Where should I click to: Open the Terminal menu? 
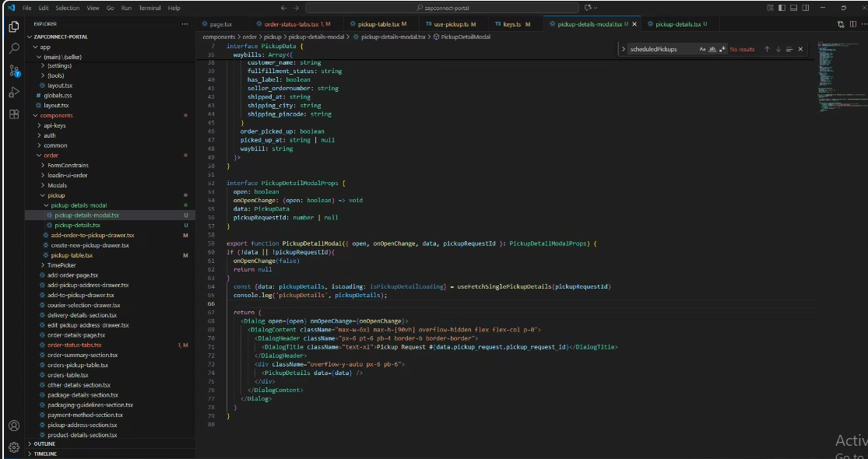pos(149,8)
